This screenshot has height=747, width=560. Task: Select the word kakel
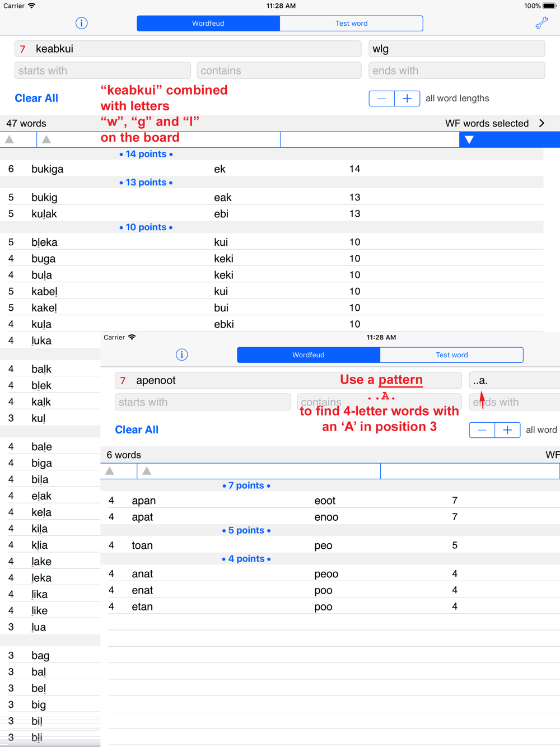click(x=44, y=307)
